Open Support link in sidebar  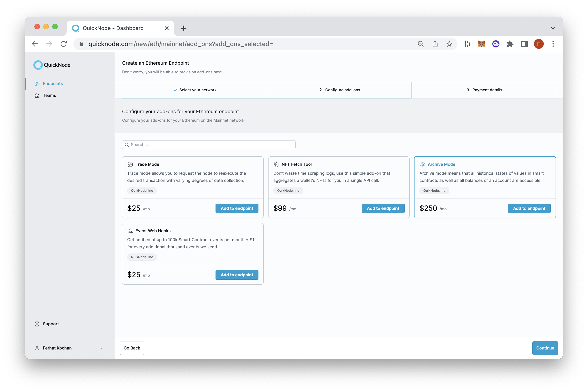click(51, 324)
